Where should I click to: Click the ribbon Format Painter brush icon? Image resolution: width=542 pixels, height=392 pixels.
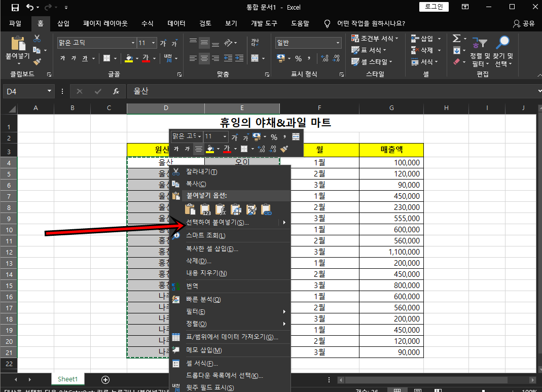[x=37, y=62]
